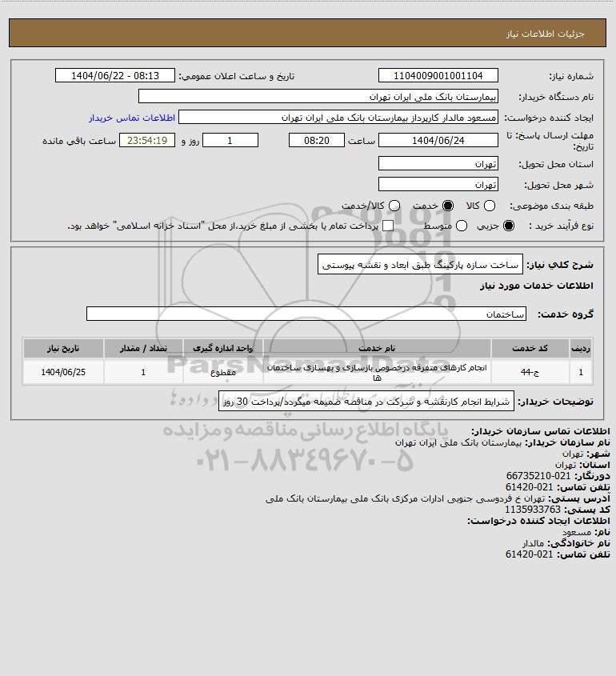Click the اطلاعات خدمات مورد نیاز heading
Viewport: 616px width, 676px height.
click(537, 286)
